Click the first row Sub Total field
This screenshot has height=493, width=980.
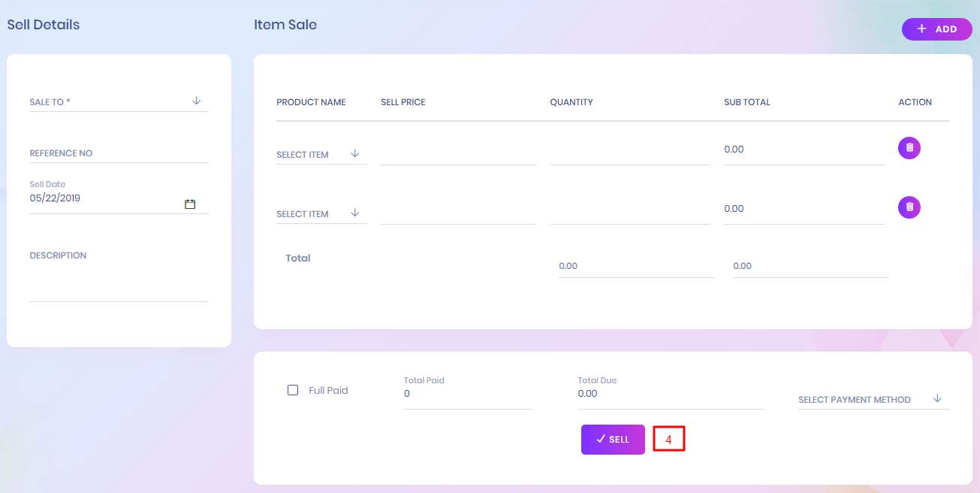(x=804, y=150)
